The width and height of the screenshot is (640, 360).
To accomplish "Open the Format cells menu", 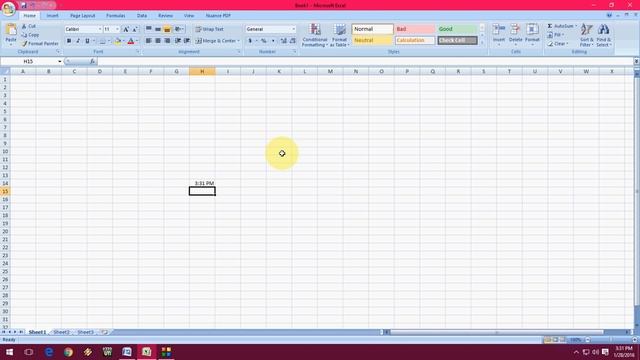I will [532, 34].
